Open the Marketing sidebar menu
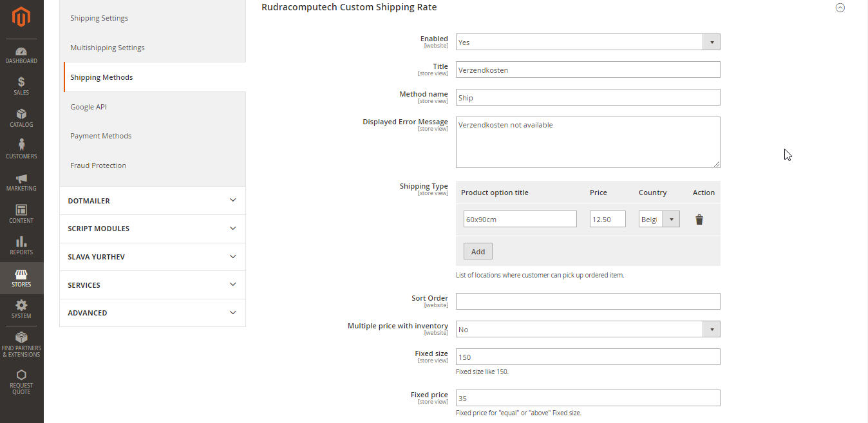This screenshot has width=868, height=423. point(21,182)
